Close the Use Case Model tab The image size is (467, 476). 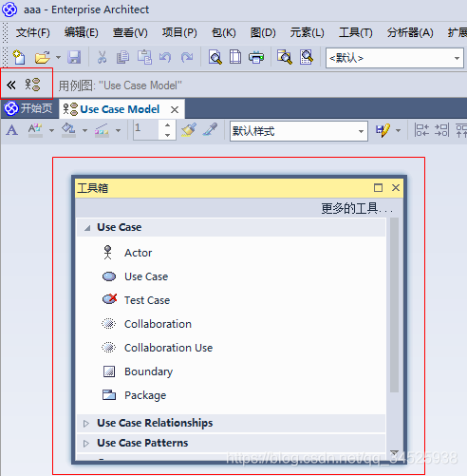point(175,109)
